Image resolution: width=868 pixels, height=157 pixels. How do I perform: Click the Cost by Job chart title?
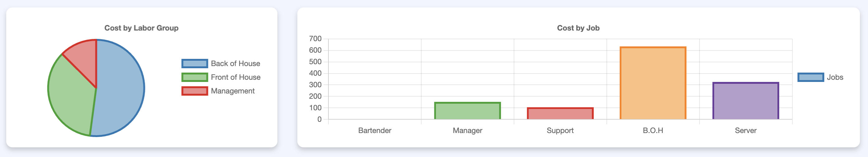(x=578, y=28)
